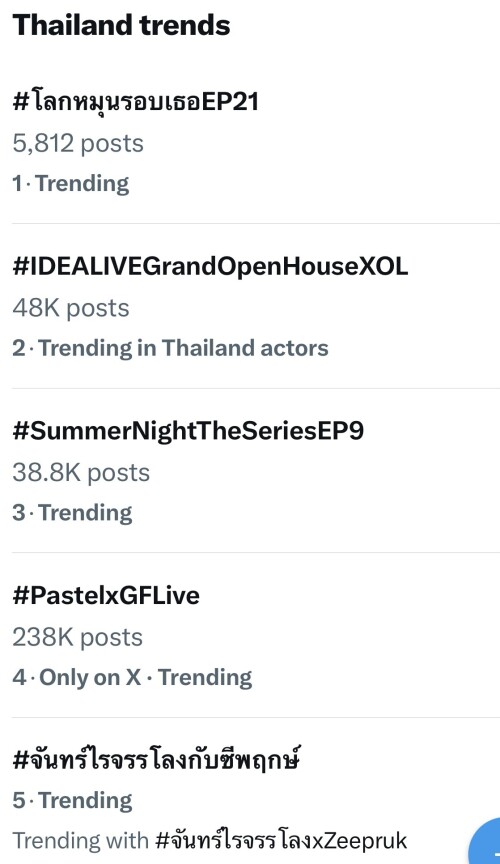Click the number 2 rank of second trend
The image size is (500, 864).
(19, 348)
